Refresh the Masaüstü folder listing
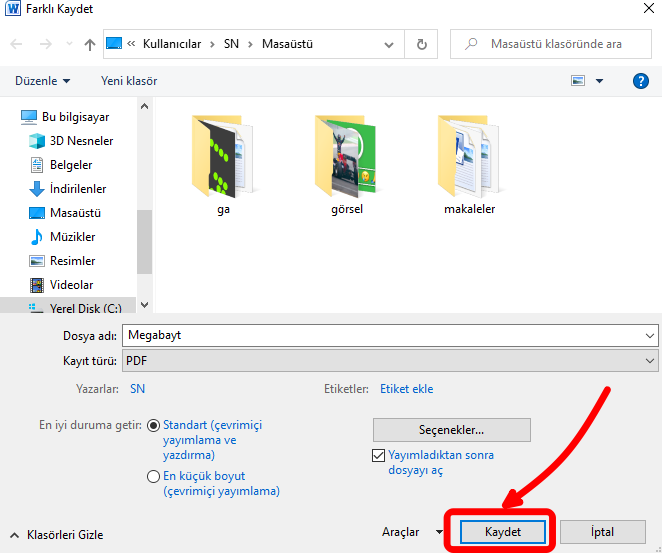Screen dimensions: 662x553 click(421, 45)
